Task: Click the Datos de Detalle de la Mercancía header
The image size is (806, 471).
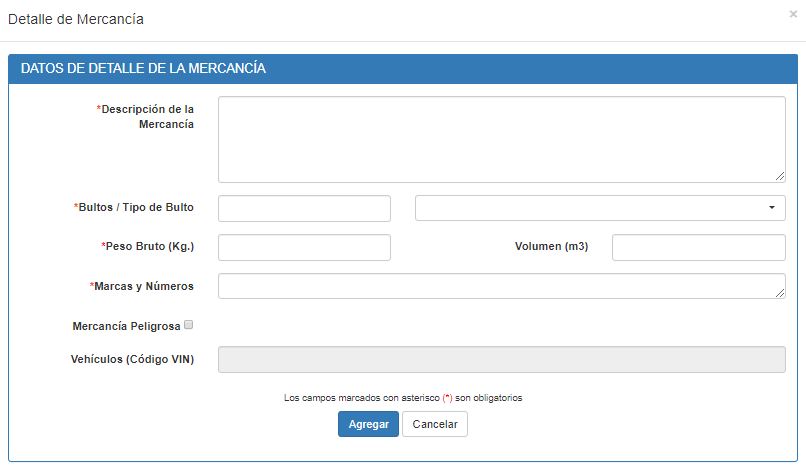Action: tap(143, 68)
